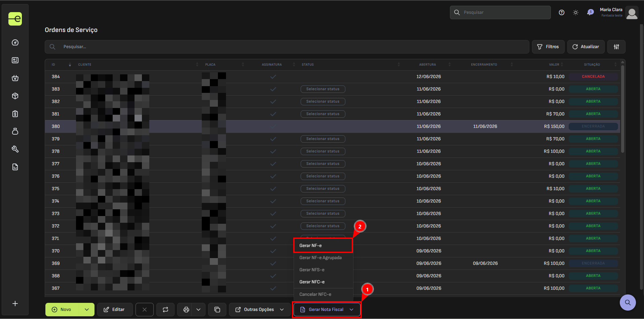Screen dimensions: 644x319
Task: Open the contacts card icon in sidebar
Action: coord(15,60)
